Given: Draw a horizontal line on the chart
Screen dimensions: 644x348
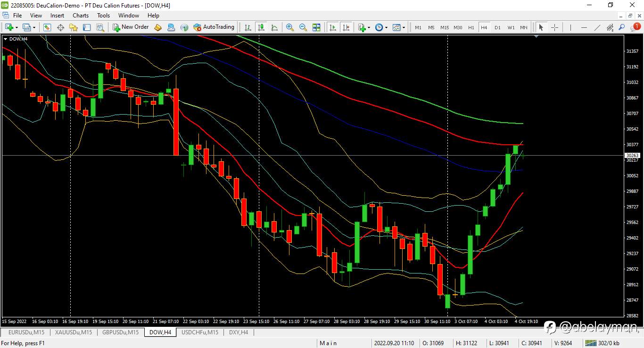Looking at the screenshot, I should point(584,27).
